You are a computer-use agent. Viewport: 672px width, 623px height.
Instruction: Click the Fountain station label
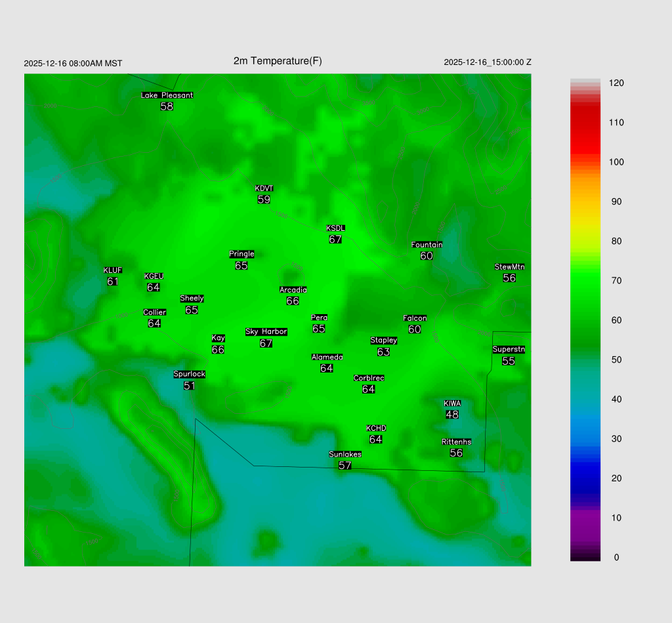pos(427,245)
